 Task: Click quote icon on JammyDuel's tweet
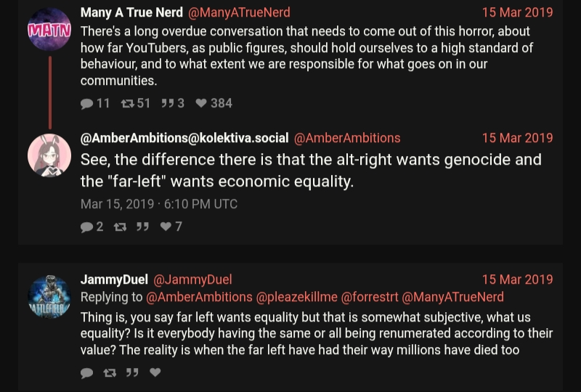pos(132,373)
